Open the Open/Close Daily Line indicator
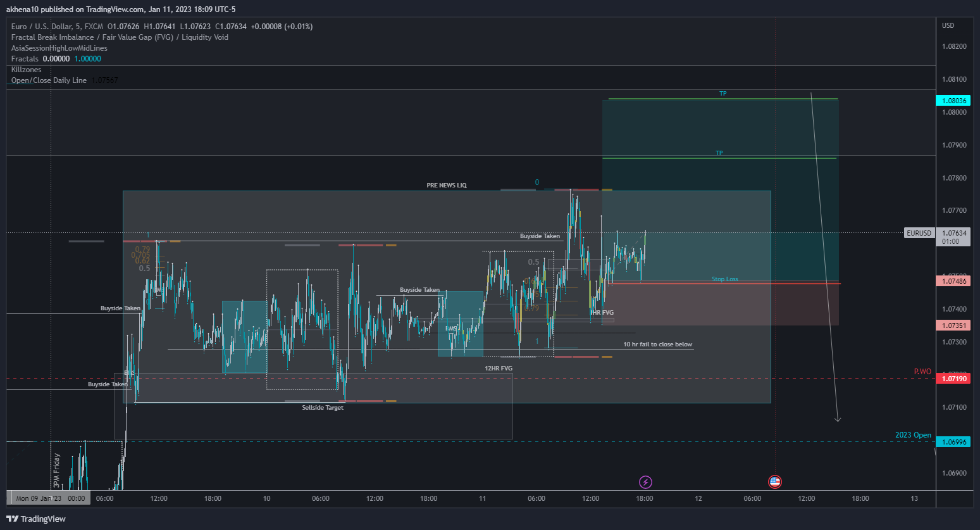Viewport: 980px width, 530px height. [49, 80]
